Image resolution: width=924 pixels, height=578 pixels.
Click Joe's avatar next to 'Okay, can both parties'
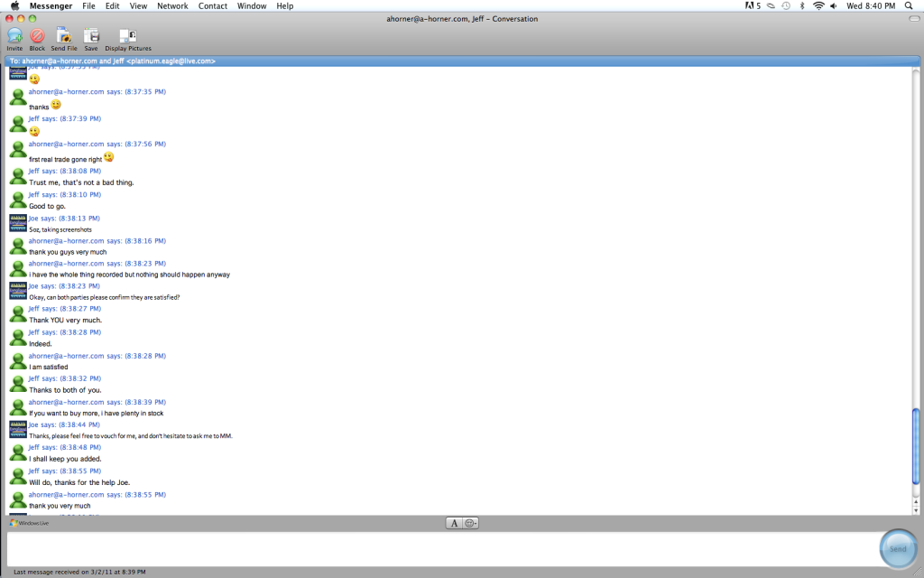[x=18, y=291]
